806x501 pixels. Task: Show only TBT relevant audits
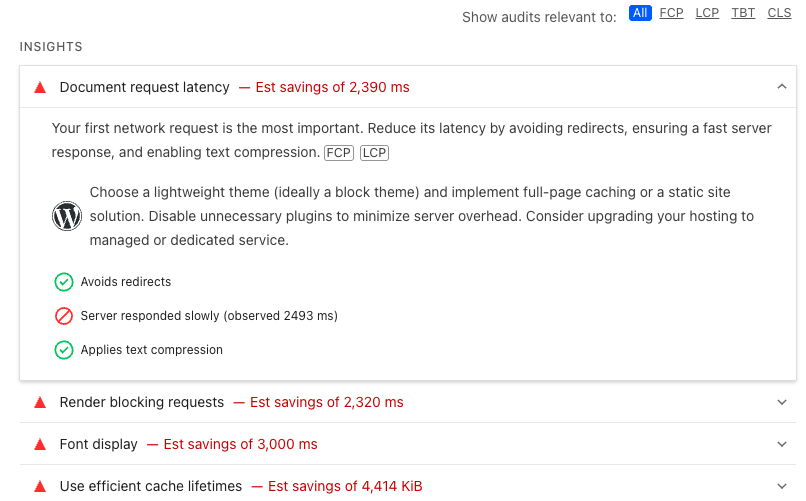[743, 13]
